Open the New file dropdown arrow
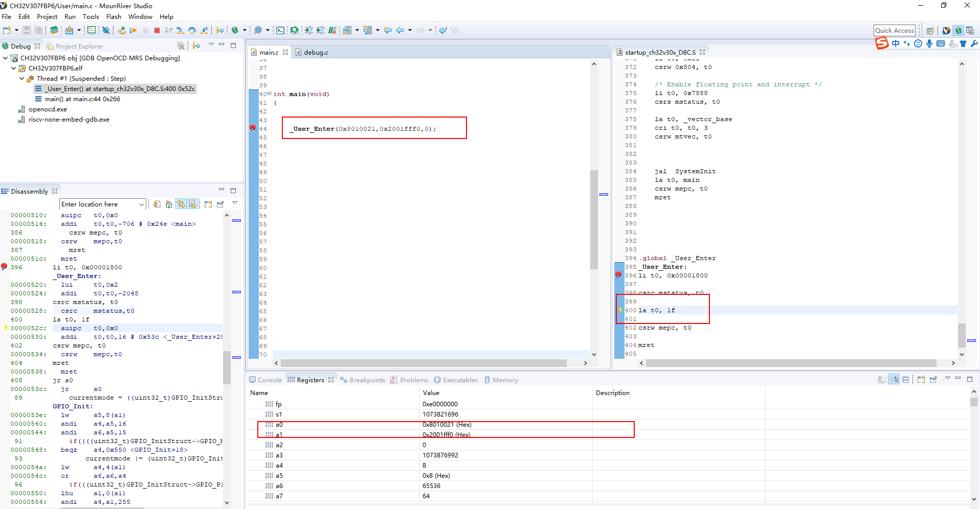The height and width of the screenshot is (509, 980). pyautogui.click(x=16, y=30)
